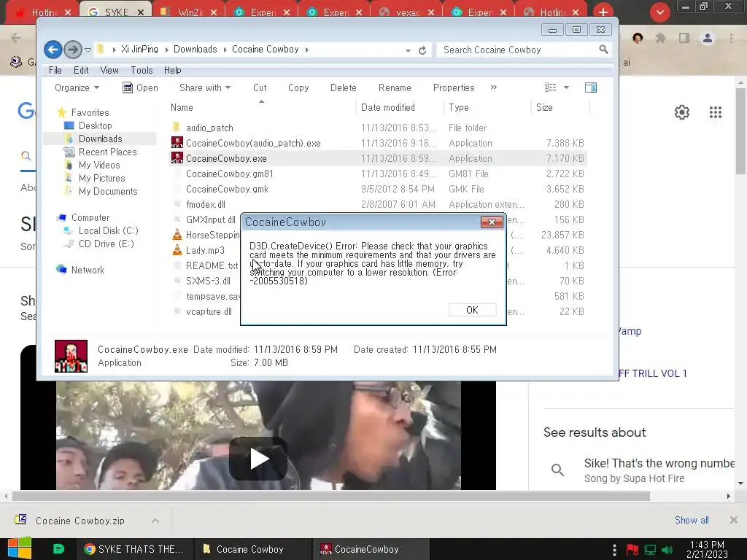
Task: Expand Cocaine Cowboy.zip download options
Action: coord(155,521)
